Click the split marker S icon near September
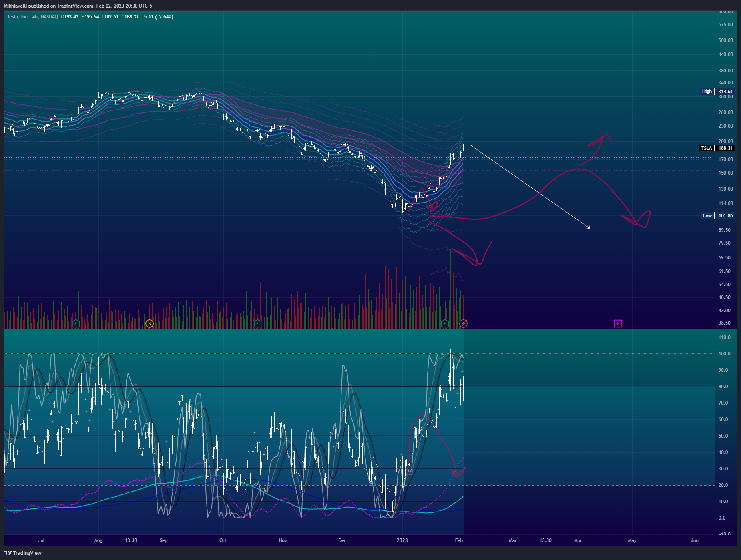 149,323
